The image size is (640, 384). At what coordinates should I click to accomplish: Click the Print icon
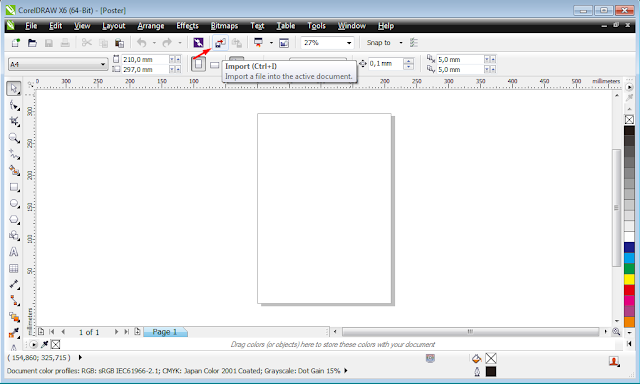tap(65, 42)
